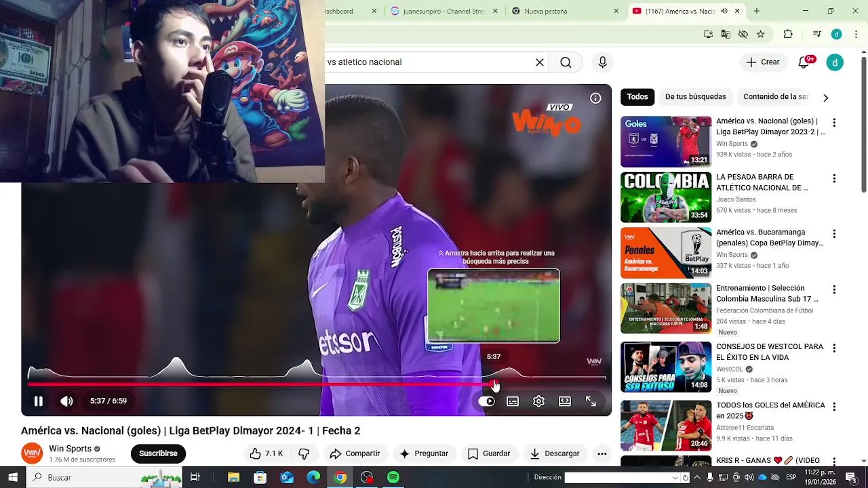Viewport: 868px width, 488px height.
Task: Click the Descargar button
Action: click(555, 453)
